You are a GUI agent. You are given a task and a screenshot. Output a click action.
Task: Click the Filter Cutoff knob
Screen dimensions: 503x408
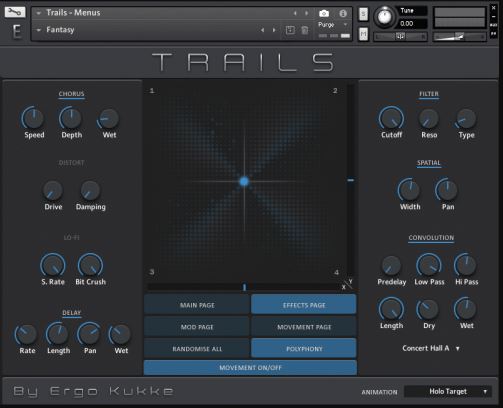click(x=391, y=118)
